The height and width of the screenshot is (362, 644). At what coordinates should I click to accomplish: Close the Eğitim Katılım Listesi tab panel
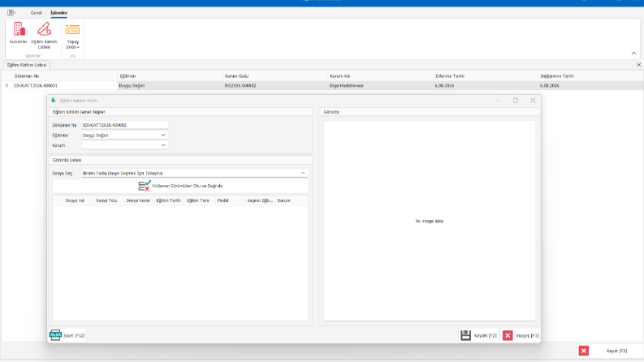coord(638,65)
